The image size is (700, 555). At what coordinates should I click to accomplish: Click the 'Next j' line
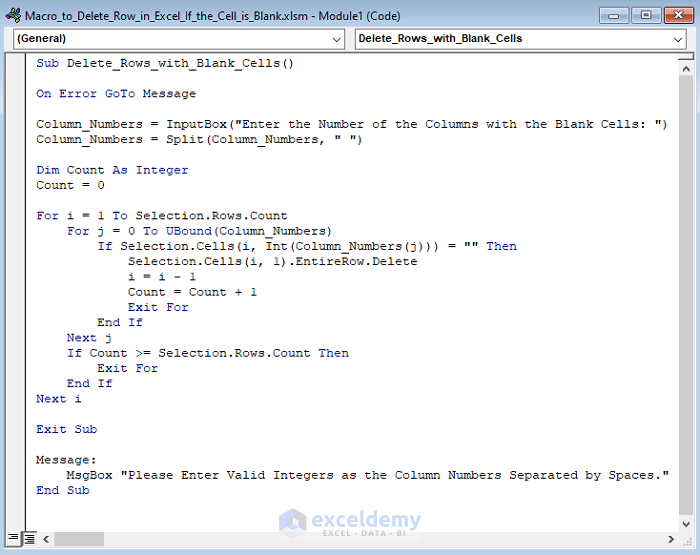[89, 338]
